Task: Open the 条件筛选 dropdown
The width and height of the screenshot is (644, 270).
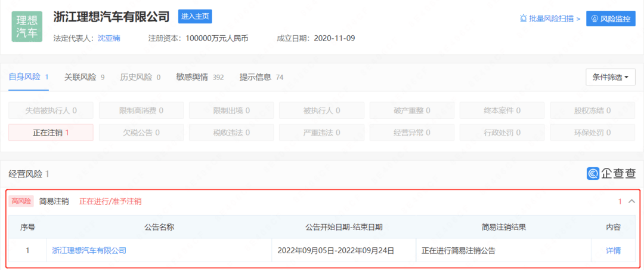Action: [611, 77]
